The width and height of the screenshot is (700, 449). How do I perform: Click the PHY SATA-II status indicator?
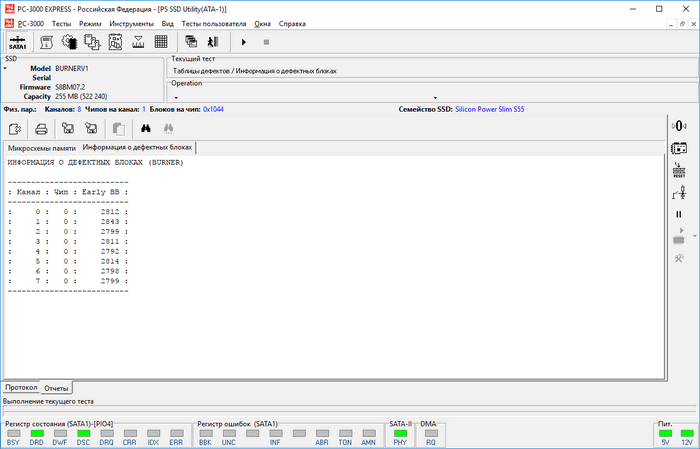[400, 433]
